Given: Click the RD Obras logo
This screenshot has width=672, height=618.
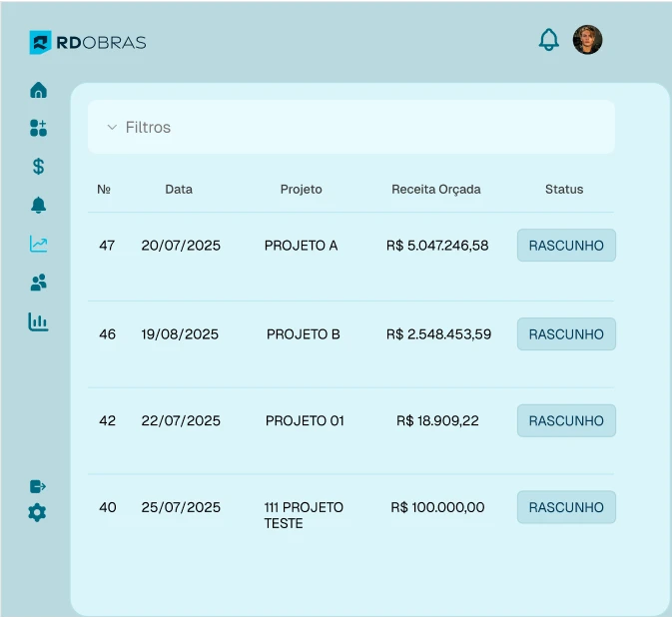Looking at the screenshot, I should tap(88, 42).
